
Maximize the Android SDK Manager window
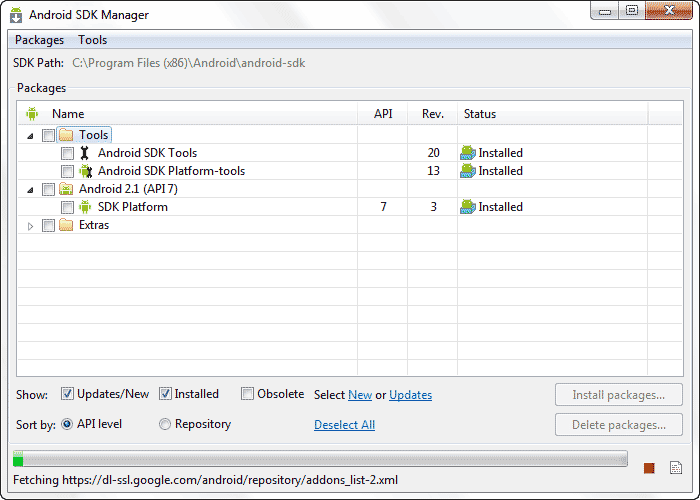632,10
